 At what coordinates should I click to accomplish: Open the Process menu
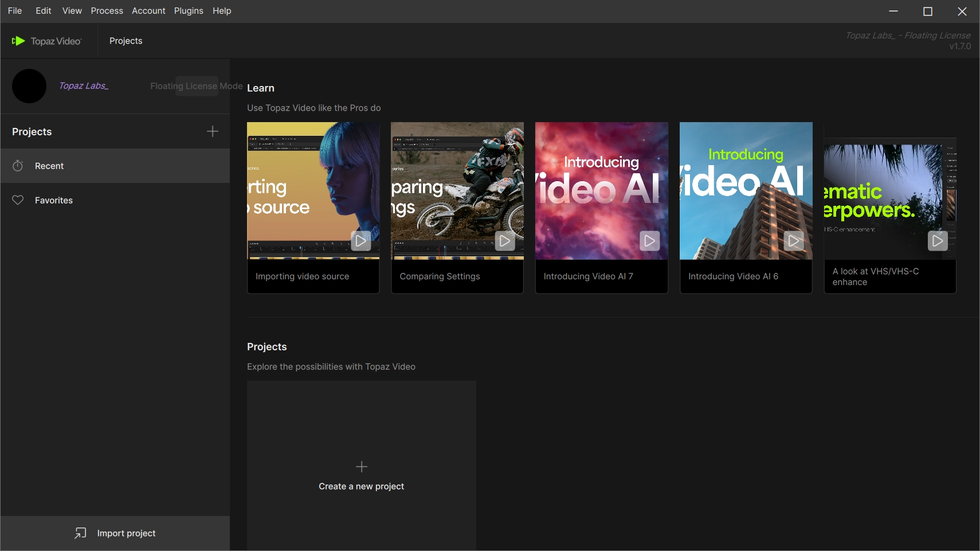pos(107,11)
